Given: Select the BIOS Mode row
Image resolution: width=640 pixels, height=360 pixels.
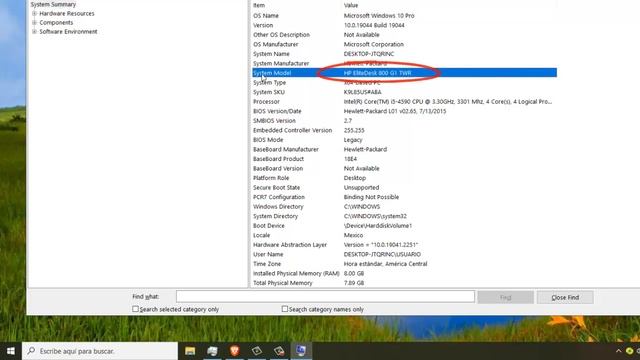Looking at the screenshot, I should pyautogui.click(x=404, y=140).
